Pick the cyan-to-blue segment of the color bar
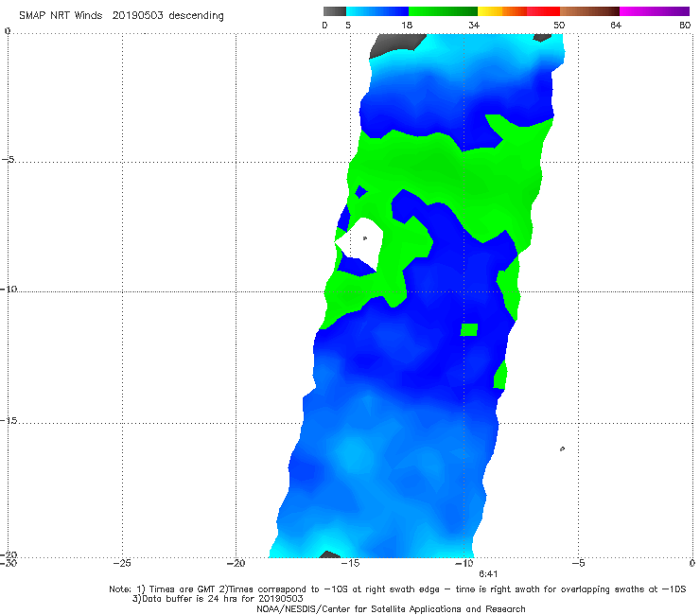The width and height of the screenshot is (700, 615). click(x=377, y=11)
